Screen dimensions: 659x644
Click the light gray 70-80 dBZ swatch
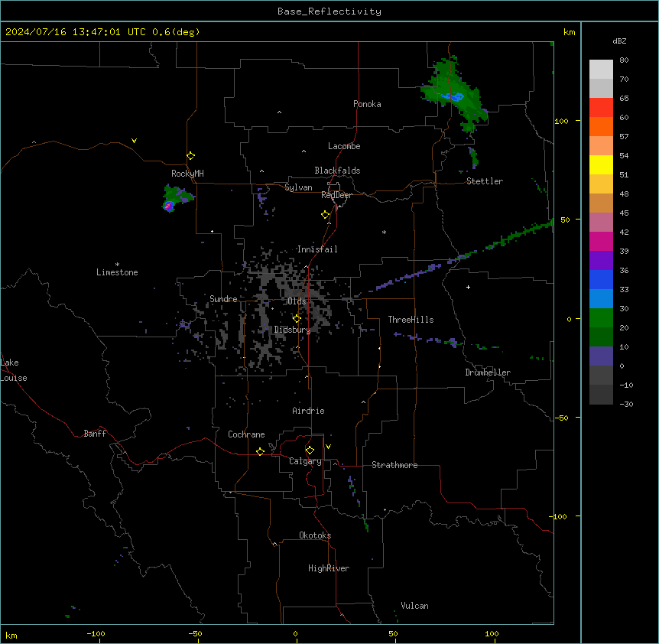[601, 70]
